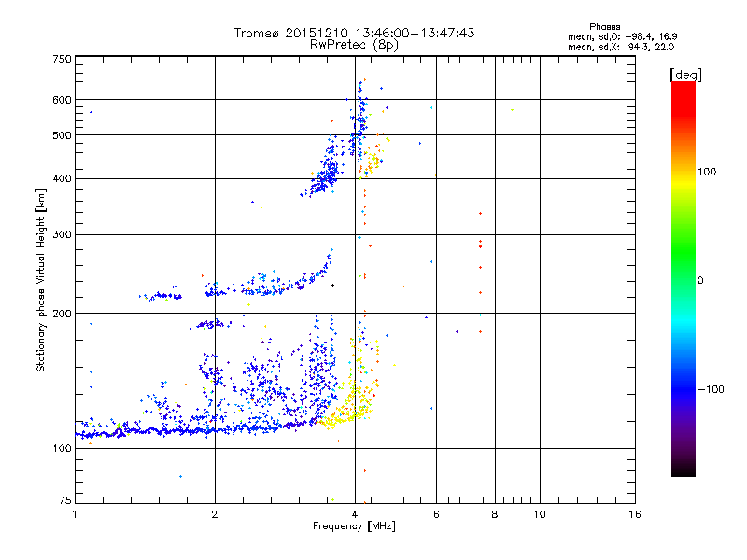Click the y-axis tick label '500'
Screen dimensions: 747x560
pyautogui.click(x=62, y=135)
